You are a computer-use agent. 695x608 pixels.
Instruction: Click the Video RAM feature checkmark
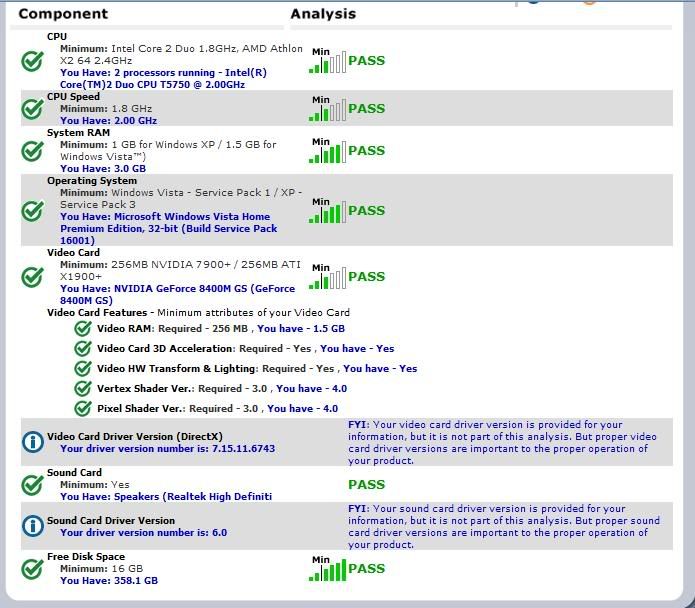coord(83,328)
